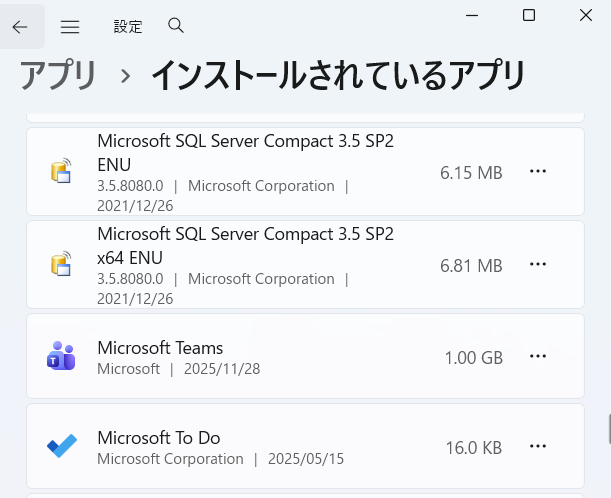Click the search magnifier icon
611x498 pixels.
click(176, 26)
